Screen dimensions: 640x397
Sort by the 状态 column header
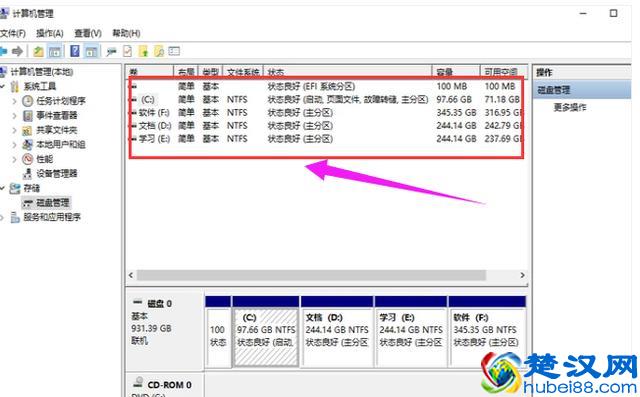click(x=348, y=71)
